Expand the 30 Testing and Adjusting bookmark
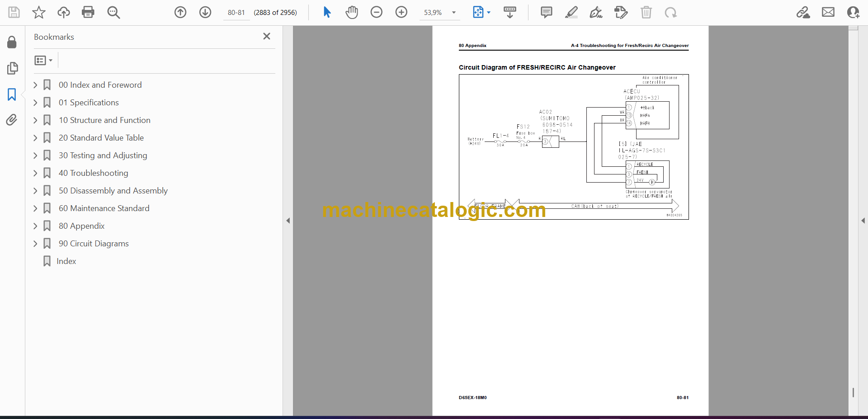The image size is (868, 419). (35, 155)
